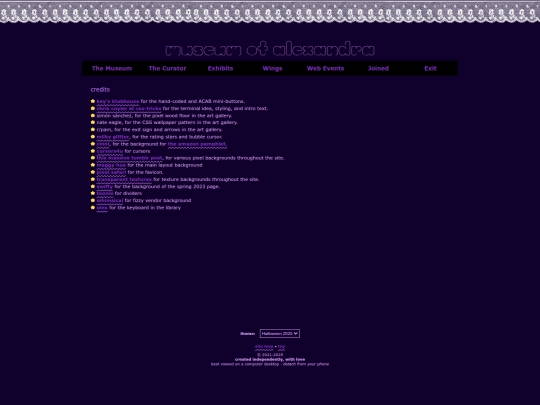The image size is (540, 405).
Task: Follow the maggy hue link
Action: tap(111, 165)
